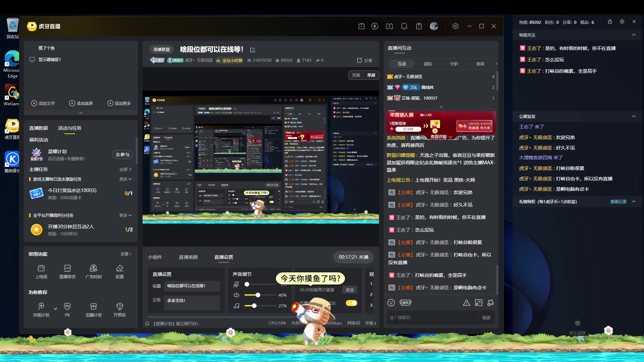This screenshot has height=362, width=644.
Task: Toggle the yellow switch in invite panel
Action: 351,303
